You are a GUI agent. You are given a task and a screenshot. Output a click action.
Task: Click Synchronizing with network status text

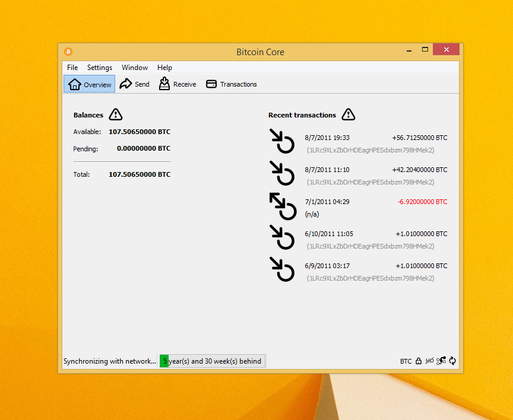click(x=110, y=361)
